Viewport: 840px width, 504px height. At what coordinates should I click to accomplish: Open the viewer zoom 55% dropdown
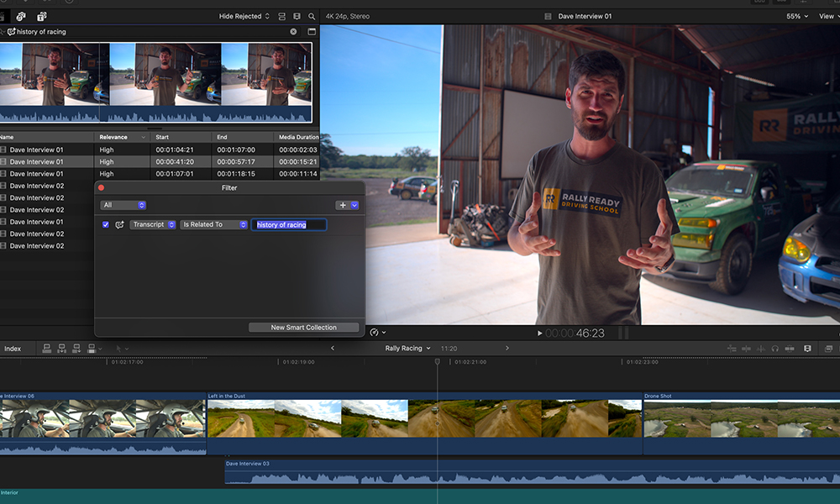tap(796, 16)
